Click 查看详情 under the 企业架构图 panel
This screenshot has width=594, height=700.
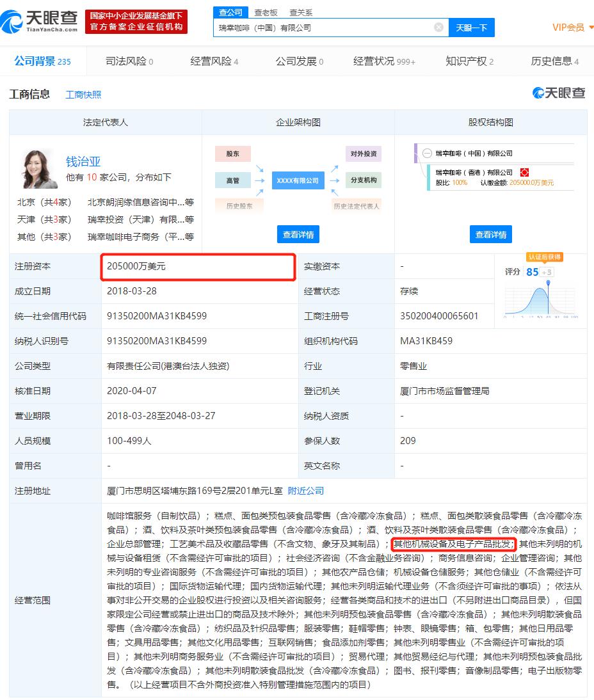pyautogui.click(x=298, y=234)
